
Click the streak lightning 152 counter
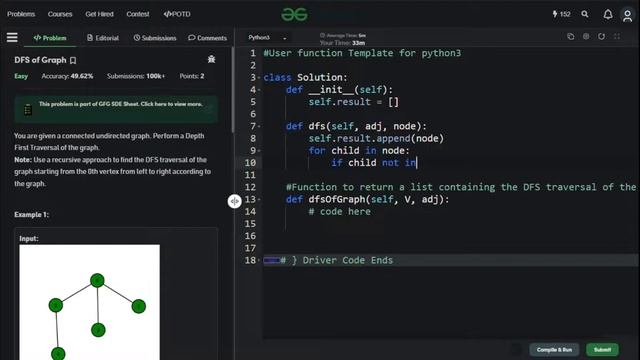(x=562, y=14)
